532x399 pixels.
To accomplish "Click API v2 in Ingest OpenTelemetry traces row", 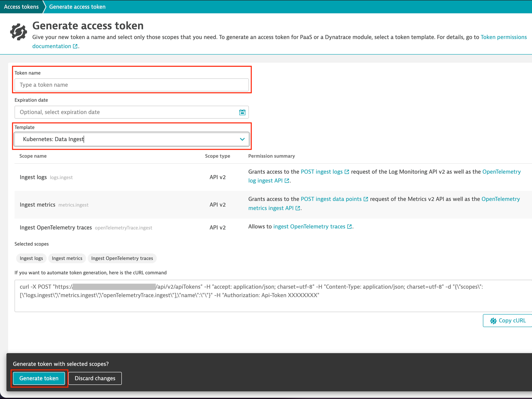I will 218,228.
